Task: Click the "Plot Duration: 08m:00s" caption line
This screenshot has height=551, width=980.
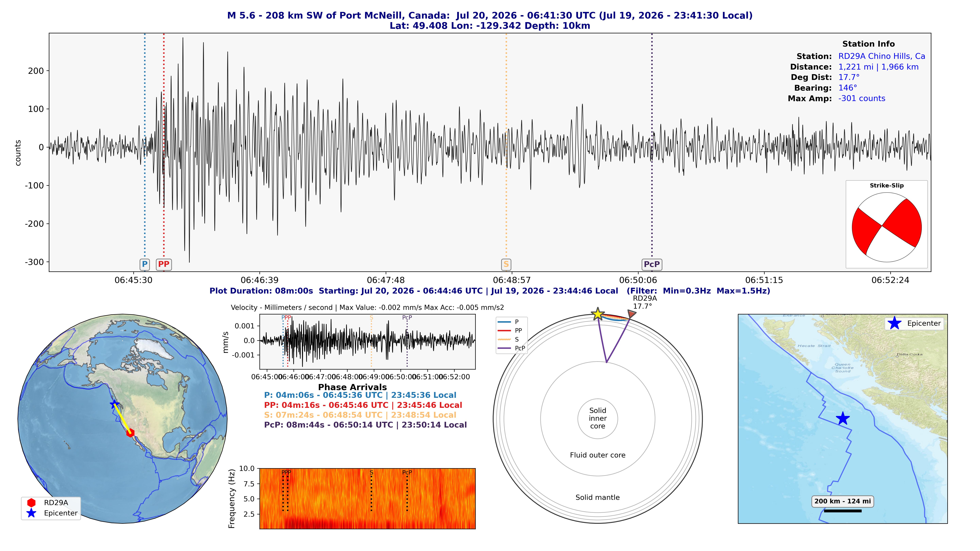Action: pos(490,291)
